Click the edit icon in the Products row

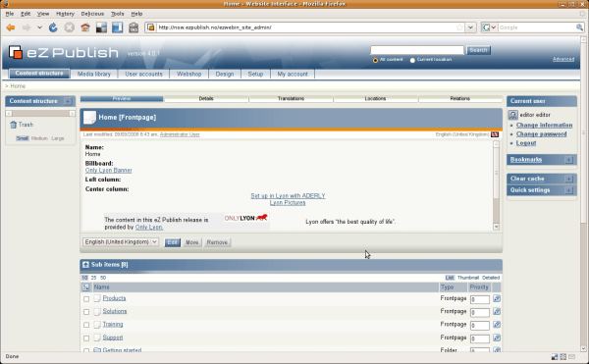coord(497,298)
